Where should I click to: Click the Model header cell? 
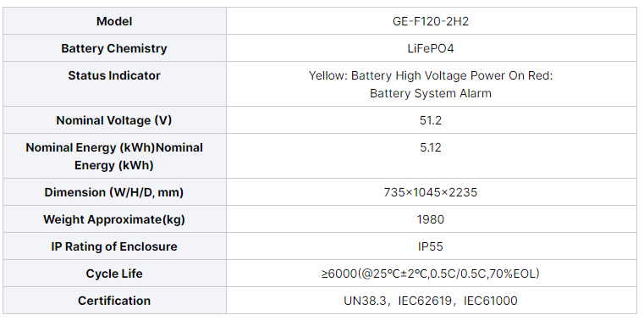pos(114,21)
